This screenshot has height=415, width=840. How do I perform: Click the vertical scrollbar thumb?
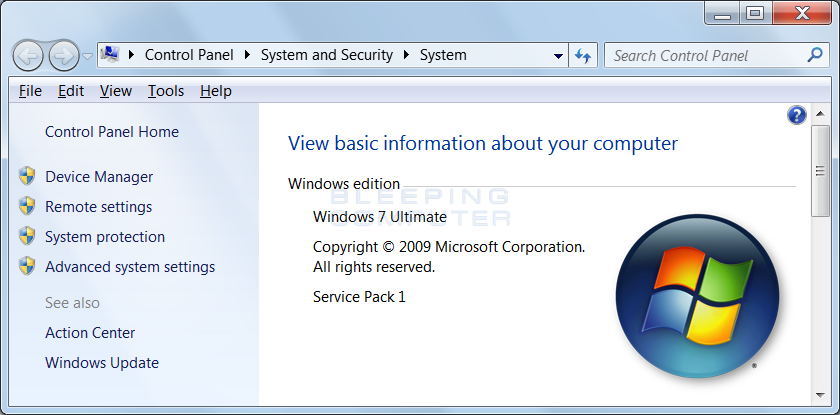[x=820, y=171]
